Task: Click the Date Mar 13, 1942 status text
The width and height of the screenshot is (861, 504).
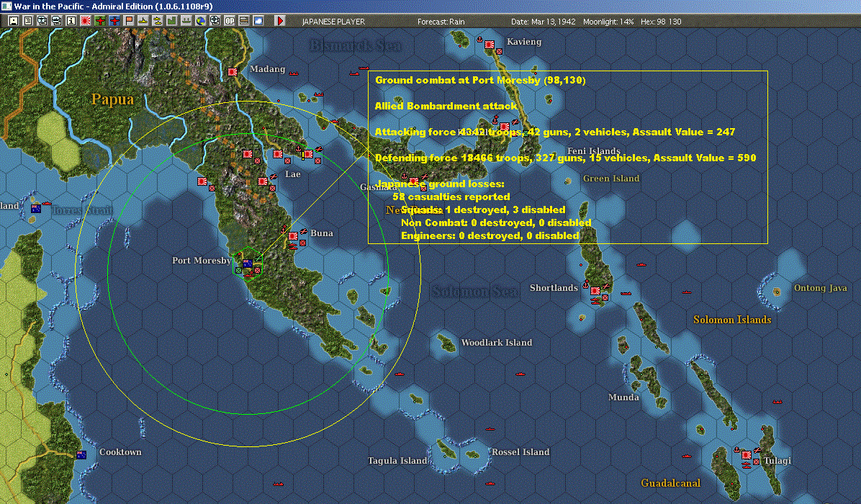Action: pyautogui.click(x=543, y=22)
